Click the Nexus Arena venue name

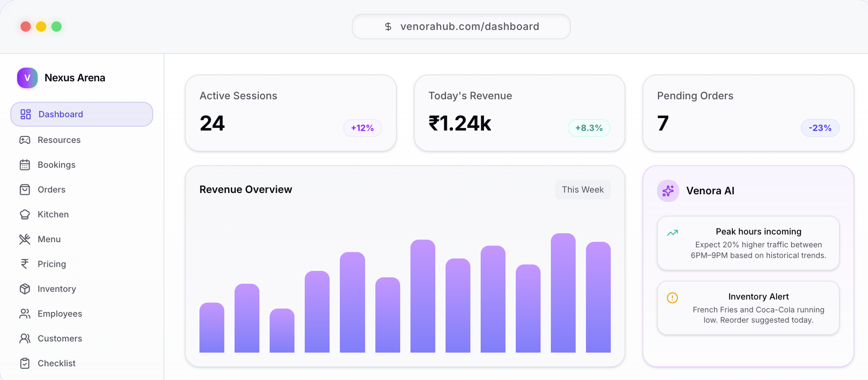(x=75, y=78)
